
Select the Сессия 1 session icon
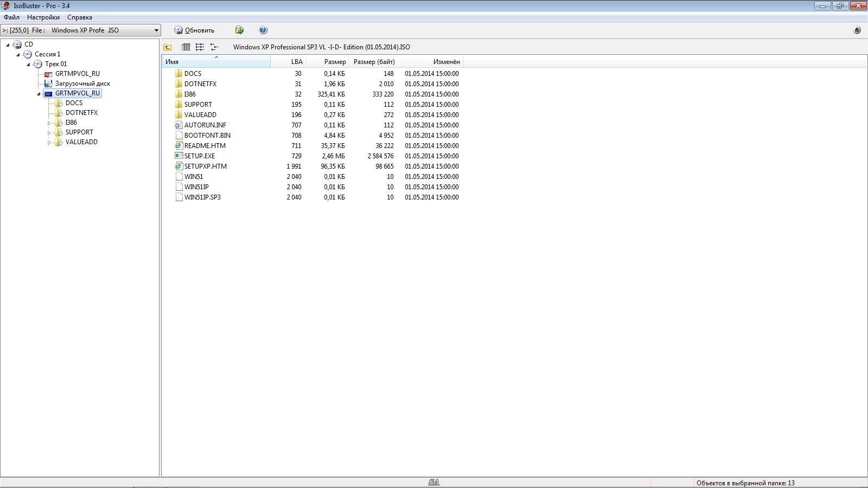28,54
